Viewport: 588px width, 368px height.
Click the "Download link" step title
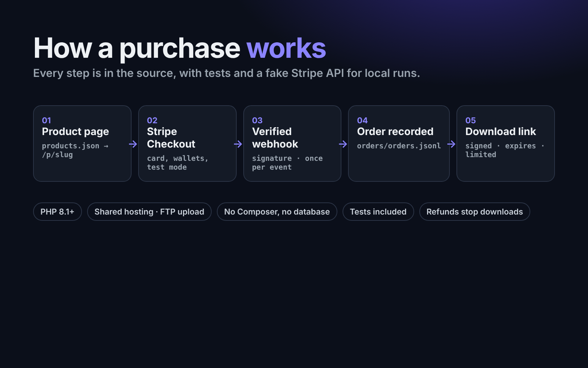pyautogui.click(x=501, y=131)
